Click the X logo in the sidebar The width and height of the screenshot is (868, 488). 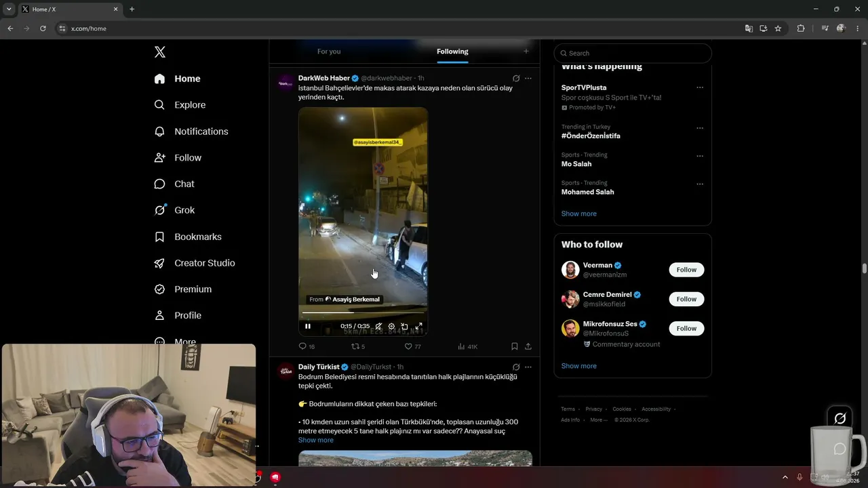[x=160, y=52]
